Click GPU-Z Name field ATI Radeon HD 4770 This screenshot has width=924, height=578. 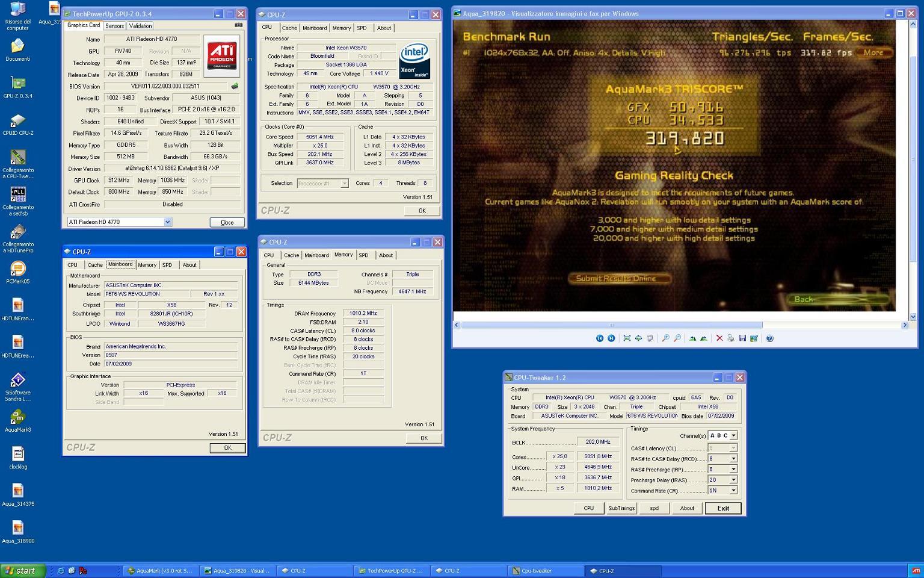(151, 39)
